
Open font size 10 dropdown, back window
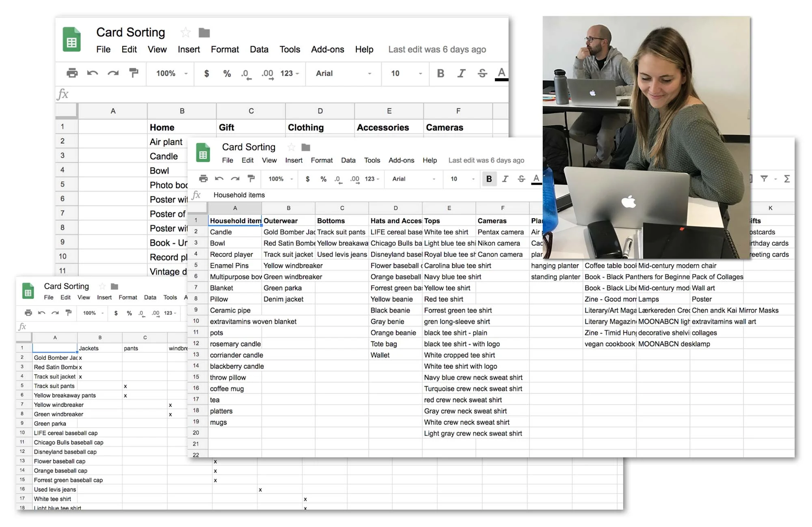click(406, 73)
